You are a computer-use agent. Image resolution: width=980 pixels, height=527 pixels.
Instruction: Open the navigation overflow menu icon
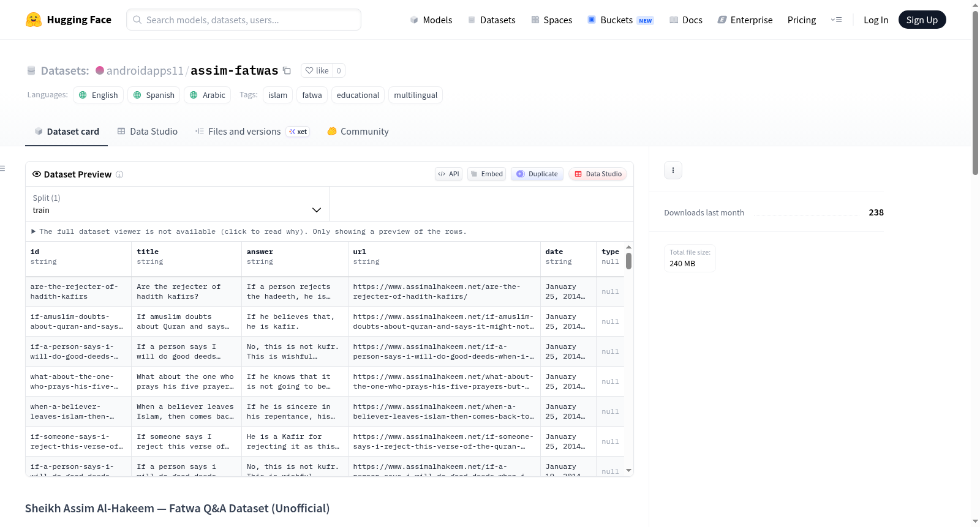[x=836, y=20]
